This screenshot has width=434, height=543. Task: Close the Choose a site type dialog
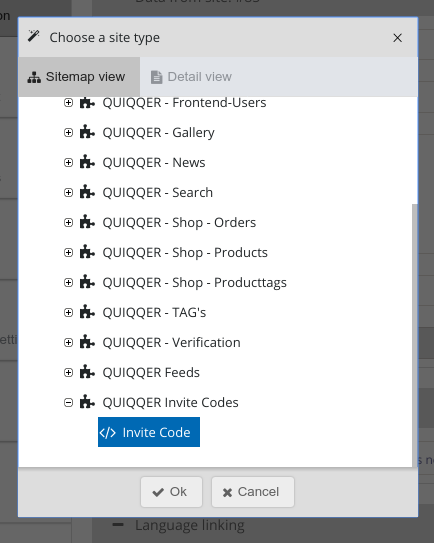398,38
